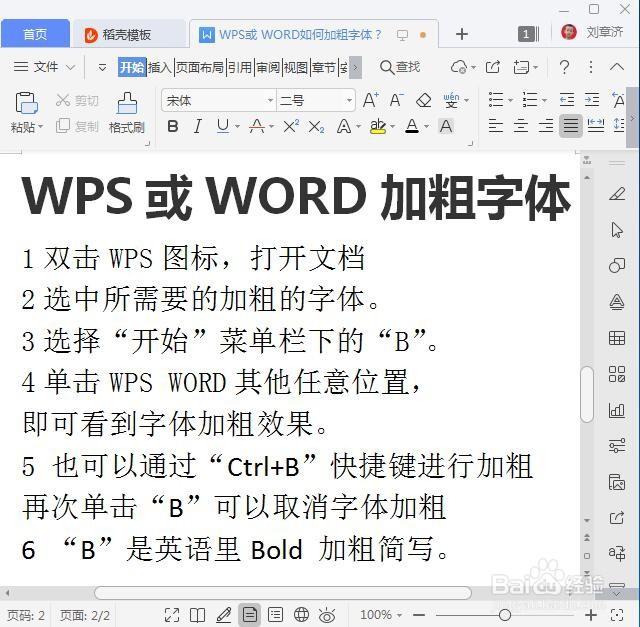The height and width of the screenshot is (627, 640).
Task: Click the pen icon in right sidebar
Action: [x=617, y=193]
